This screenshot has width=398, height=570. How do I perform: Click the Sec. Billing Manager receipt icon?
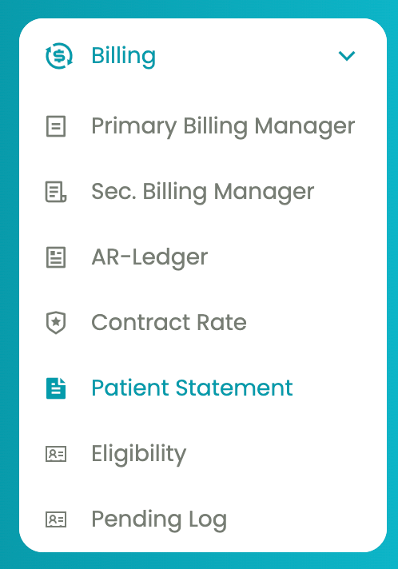56,192
